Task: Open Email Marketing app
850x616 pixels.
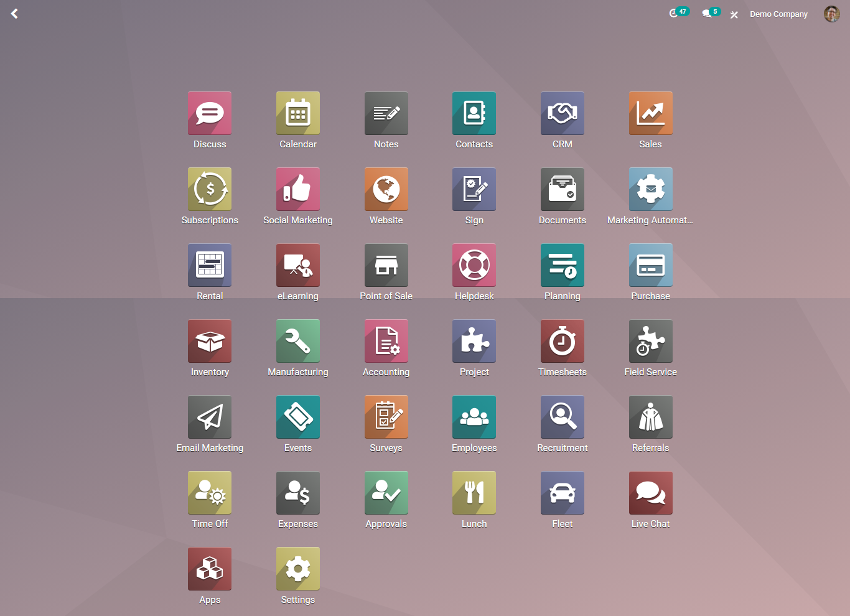Action: [x=210, y=417]
